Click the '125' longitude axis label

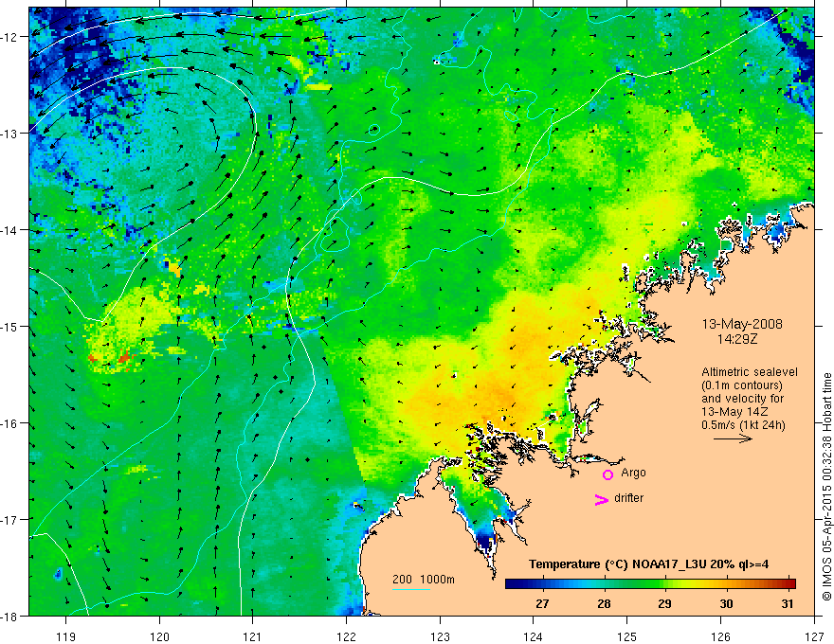[626, 636]
